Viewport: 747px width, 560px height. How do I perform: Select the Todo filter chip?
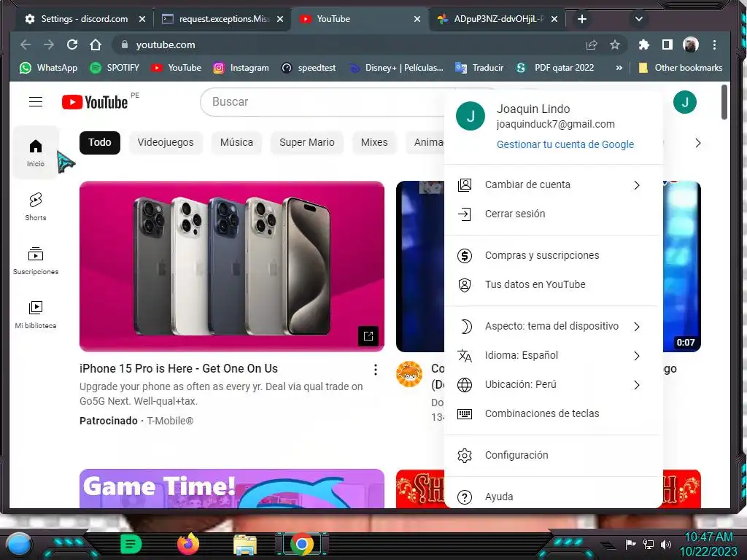tap(99, 142)
